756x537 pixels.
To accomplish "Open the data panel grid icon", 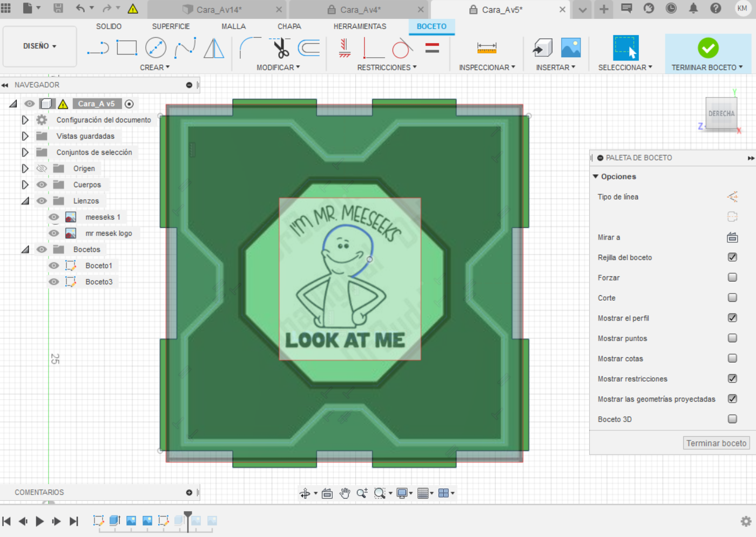I will pyautogui.click(x=6, y=8).
